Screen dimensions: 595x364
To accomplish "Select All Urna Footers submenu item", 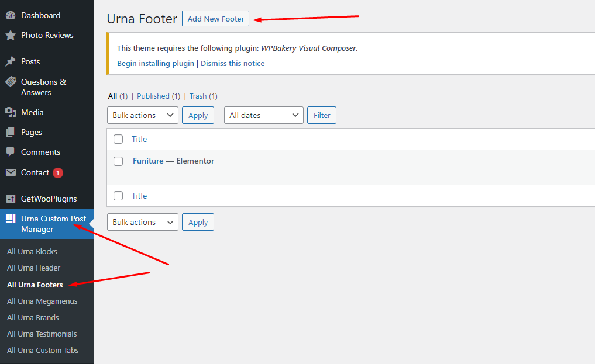I will coord(35,285).
